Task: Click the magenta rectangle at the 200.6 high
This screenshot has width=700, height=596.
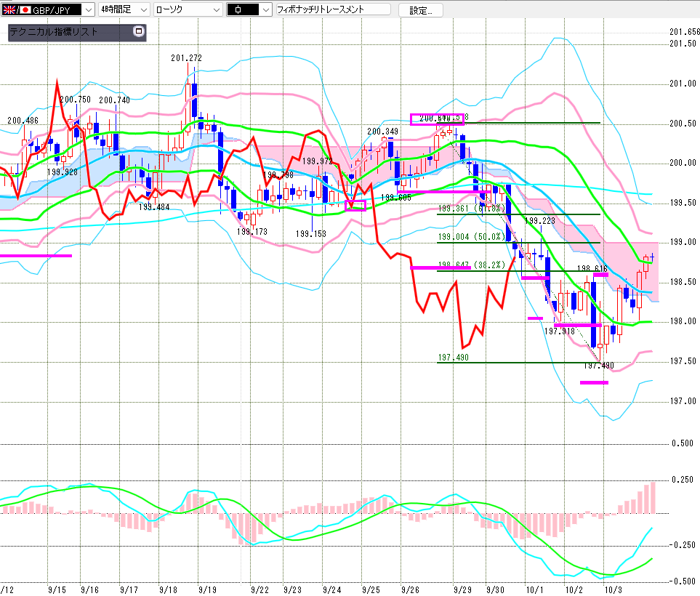Action: coord(437,119)
